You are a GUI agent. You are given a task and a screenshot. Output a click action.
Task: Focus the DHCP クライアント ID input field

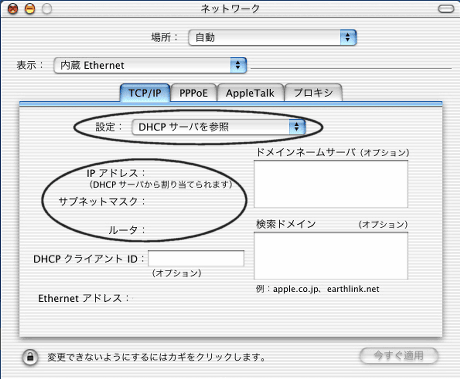click(x=196, y=258)
